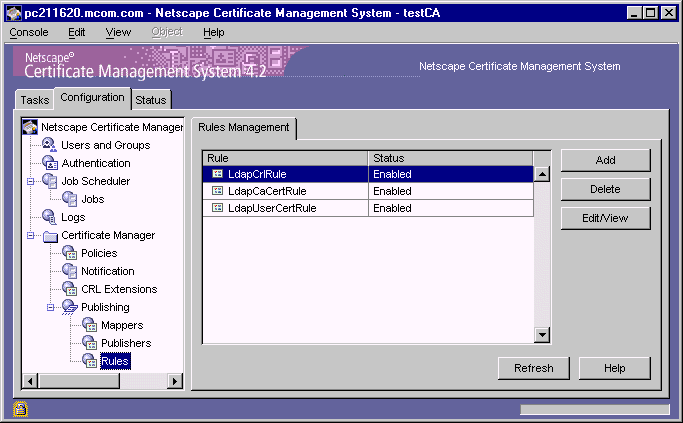This screenshot has width=683, height=423.
Task: Click the Authentication node icon
Action: pyautogui.click(x=50, y=163)
